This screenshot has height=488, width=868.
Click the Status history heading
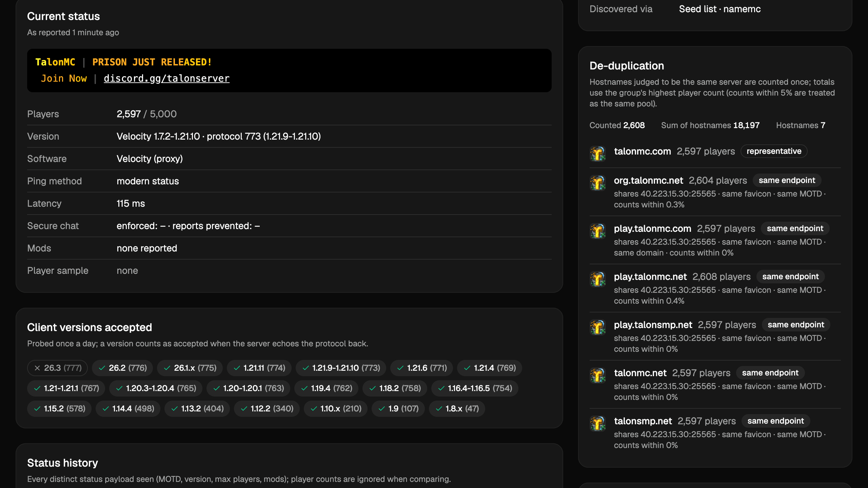[62, 463]
